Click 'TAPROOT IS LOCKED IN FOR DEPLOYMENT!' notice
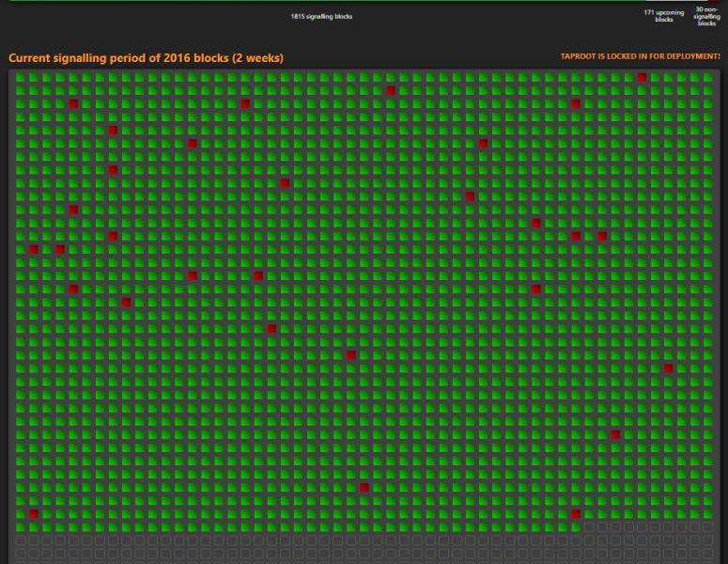This screenshot has height=564, width=728. point(641,56)
